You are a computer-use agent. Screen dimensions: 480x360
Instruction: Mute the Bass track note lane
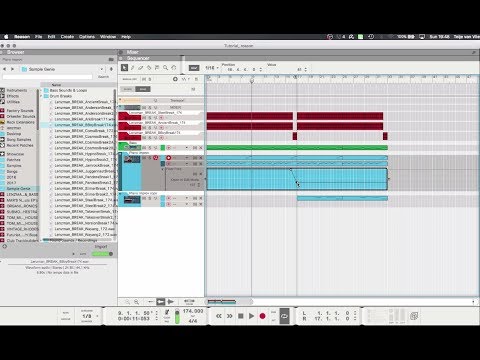[x=195, y=148]
